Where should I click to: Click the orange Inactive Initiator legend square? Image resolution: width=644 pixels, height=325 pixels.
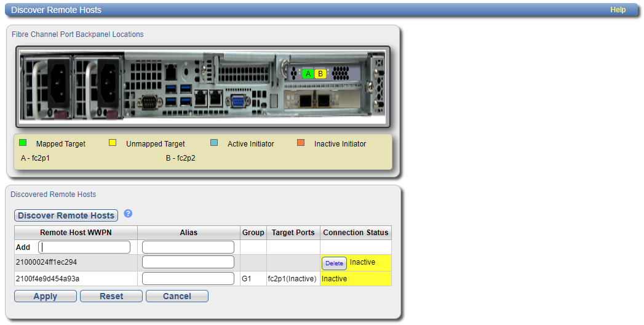point(301,143)
